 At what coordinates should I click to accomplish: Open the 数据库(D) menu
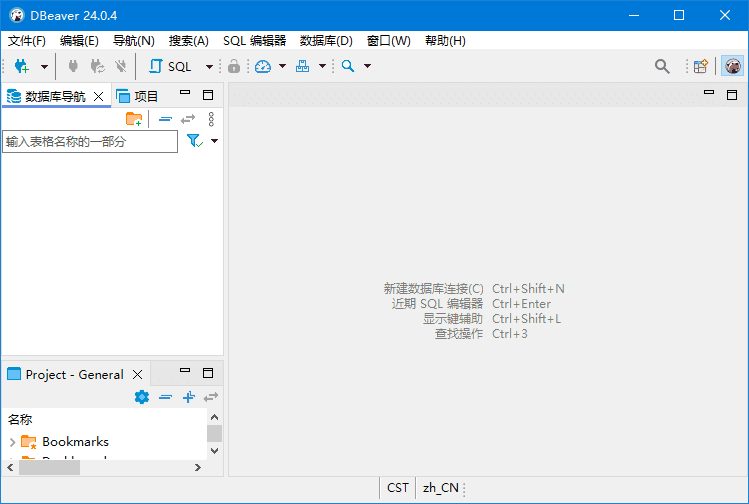(x=326, y=41)
